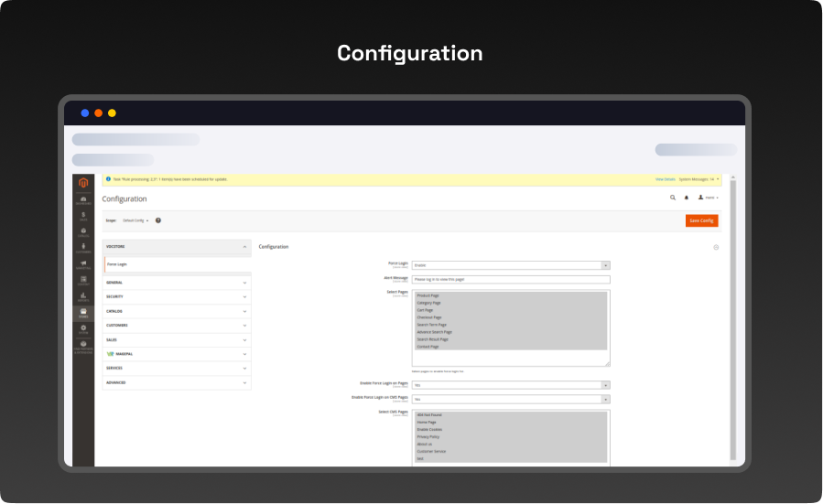Open the Force Login dropdown
Screen dimensions: 823x504
tap(511, 265)
